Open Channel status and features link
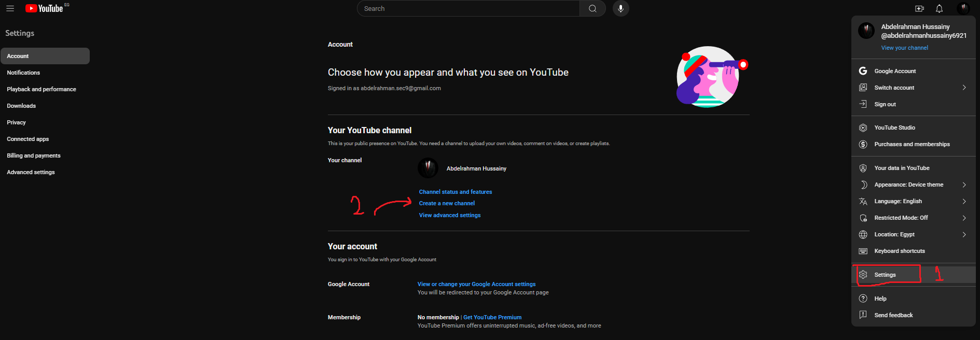Viewport: 980px width, 340px height. pos(456,192)
